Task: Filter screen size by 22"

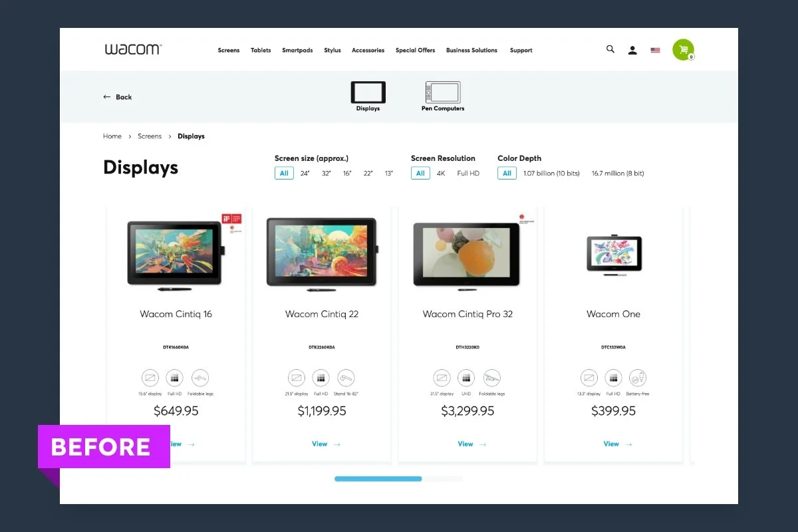Action: (368, 173)
